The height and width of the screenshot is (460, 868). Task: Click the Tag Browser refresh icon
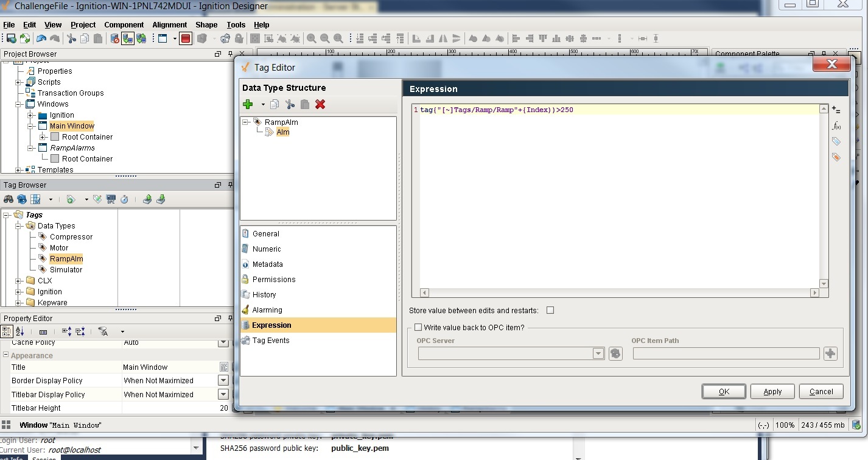[22, 199]
